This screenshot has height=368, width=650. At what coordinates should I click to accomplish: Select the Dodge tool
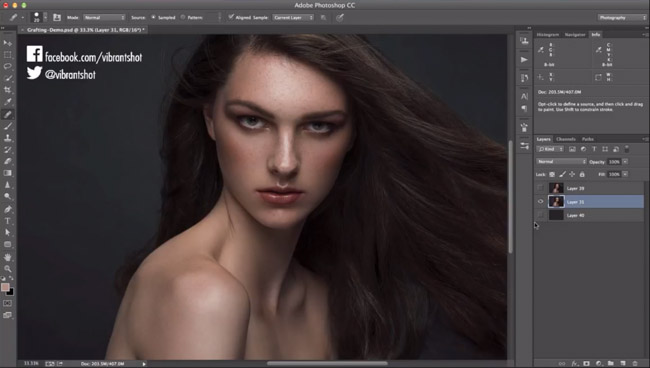(7, 196)
